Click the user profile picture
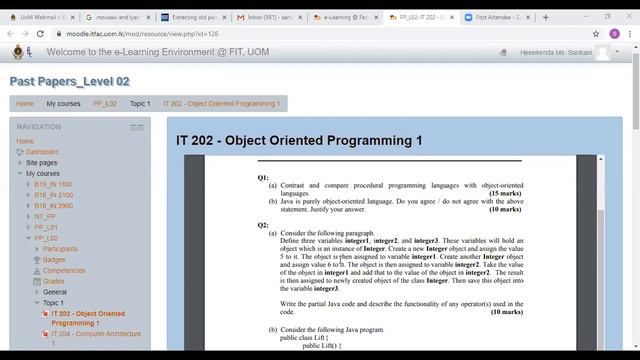Image resolution: width=640 pixels, height=360 pixels. 602,53
